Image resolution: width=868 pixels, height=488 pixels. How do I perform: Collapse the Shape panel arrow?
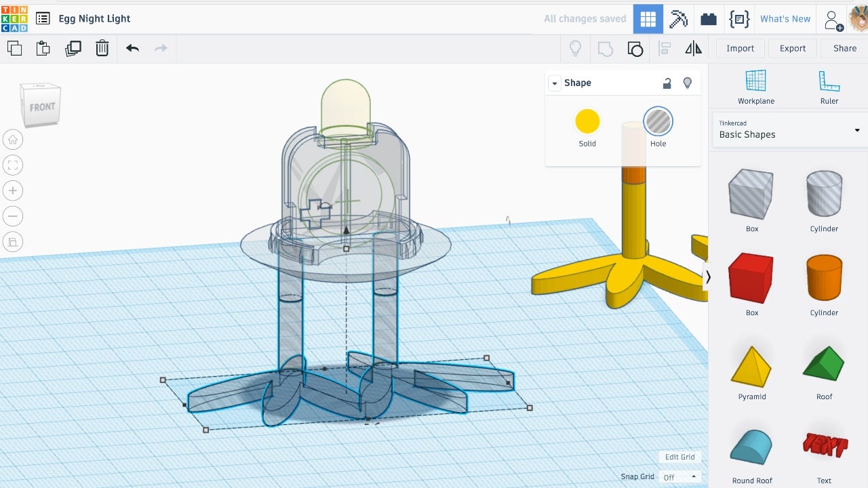pos(555,83)
